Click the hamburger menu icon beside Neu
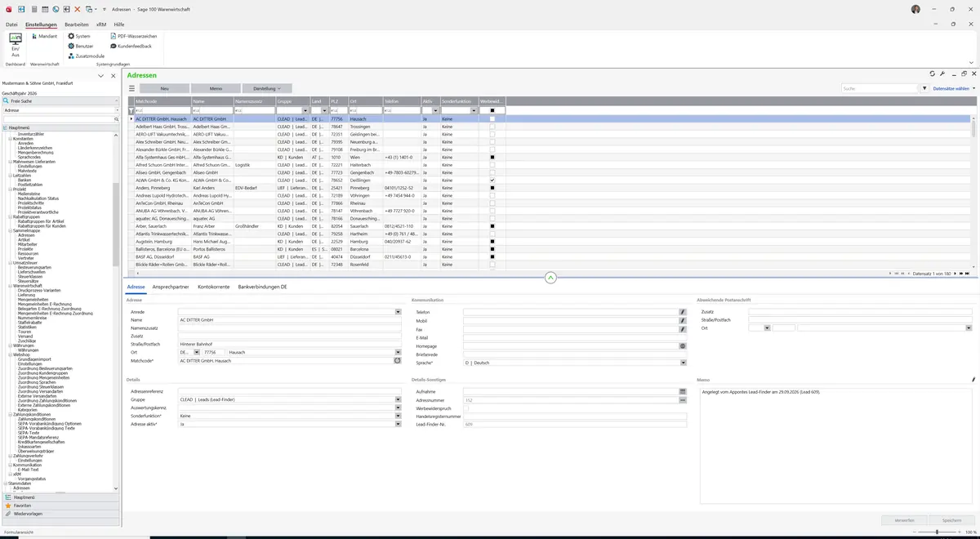Screen dimensions: 980x539 [131, 88]
